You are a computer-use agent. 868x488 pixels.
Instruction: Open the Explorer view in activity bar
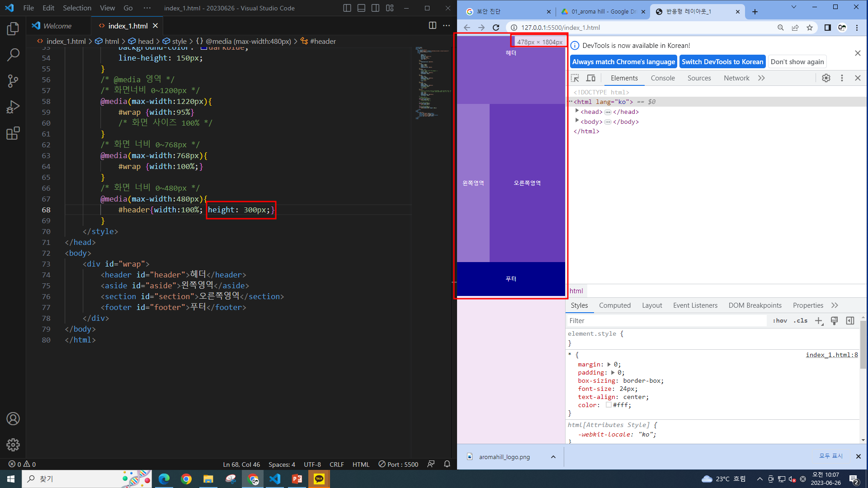[x=13, y=29]
